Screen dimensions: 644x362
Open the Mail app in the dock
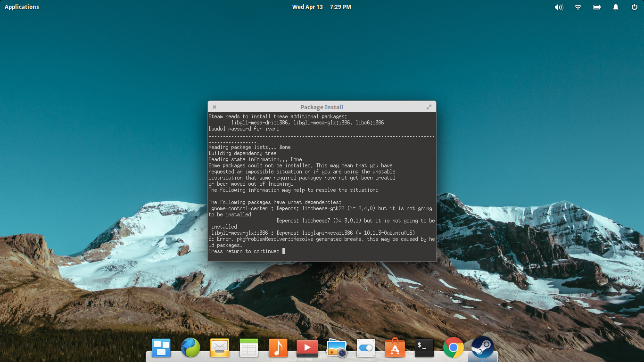coord(220,348)
